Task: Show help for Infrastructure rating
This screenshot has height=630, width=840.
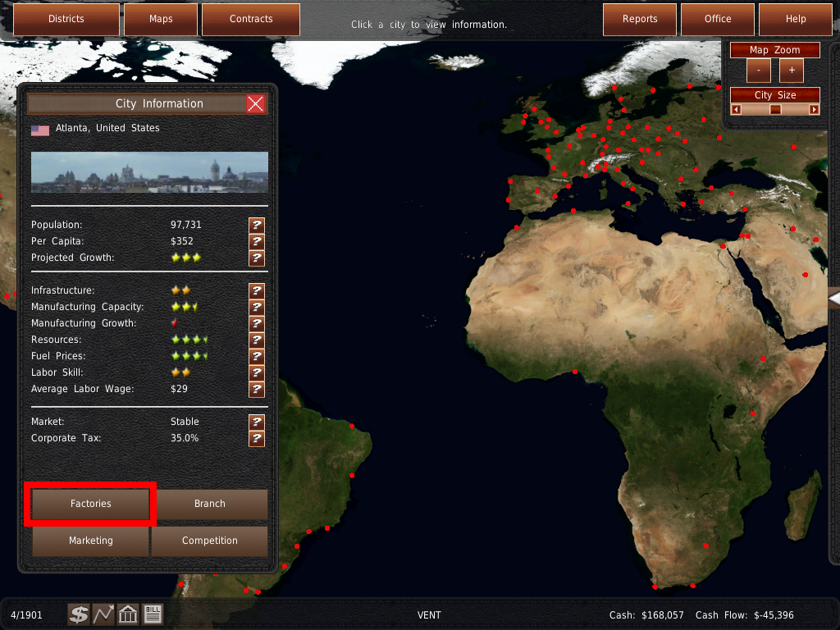Action: pos(257,290)
